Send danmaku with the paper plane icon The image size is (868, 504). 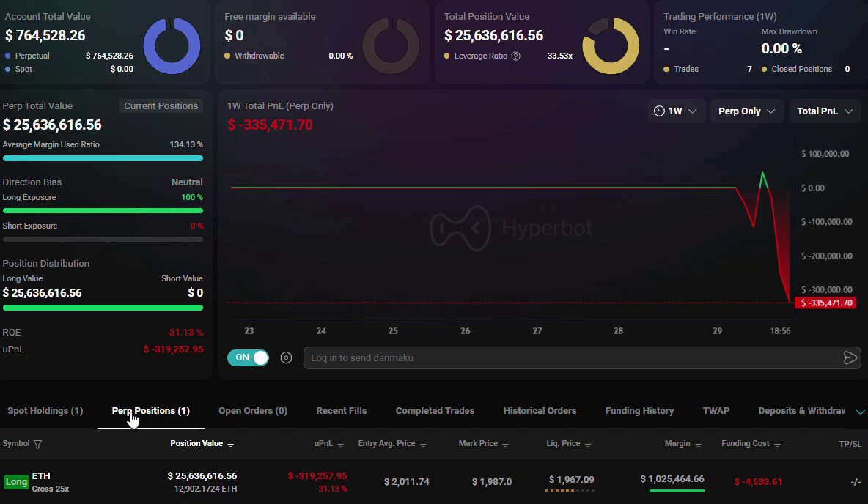pyautogui.click(x=850, y=358)
